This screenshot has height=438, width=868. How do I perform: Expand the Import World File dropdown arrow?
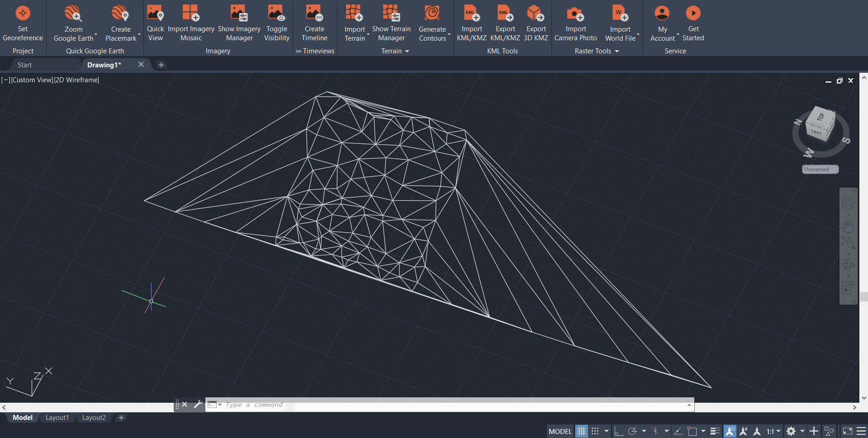(x=638, y=35)
